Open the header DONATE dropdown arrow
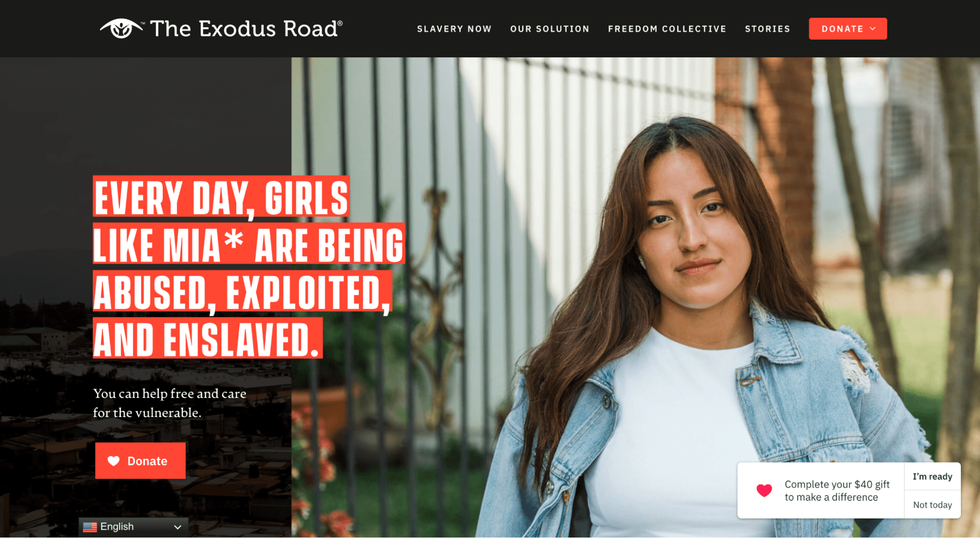Image resolution: width=980 pixels, height=538 pixels. pos(873,29)
